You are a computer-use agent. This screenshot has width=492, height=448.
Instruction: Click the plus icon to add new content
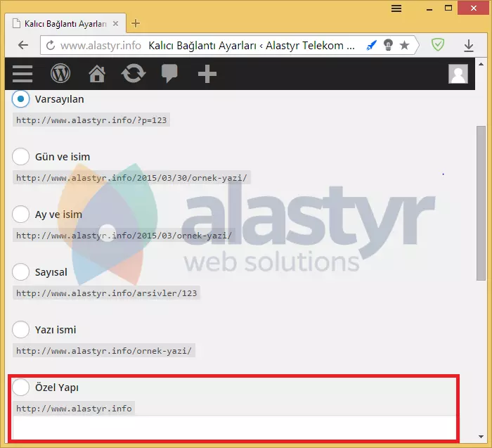207,74
